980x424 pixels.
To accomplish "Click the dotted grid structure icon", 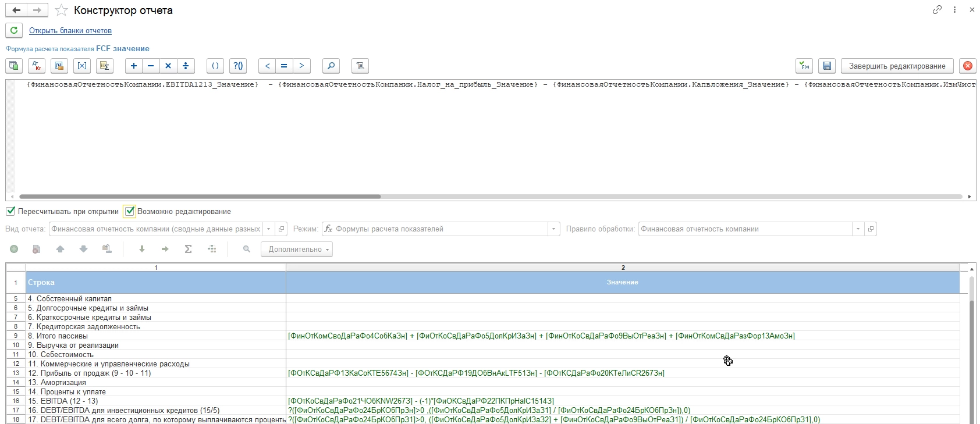I will coord(212,249).
